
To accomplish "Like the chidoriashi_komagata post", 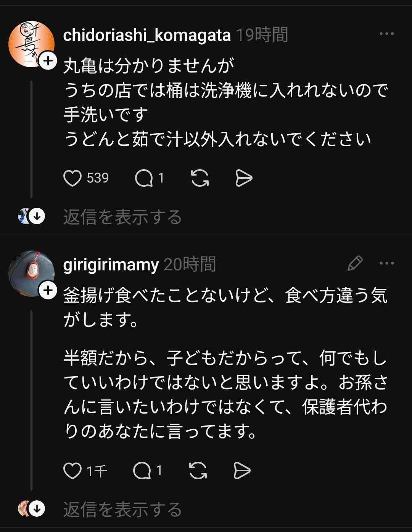I will click(72, 178).
